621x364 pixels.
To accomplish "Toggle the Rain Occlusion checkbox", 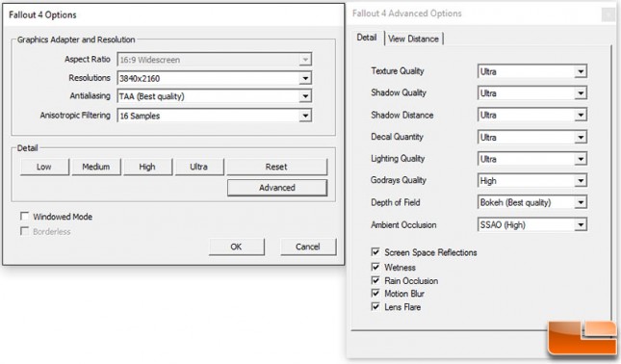I will coord(375,280).
